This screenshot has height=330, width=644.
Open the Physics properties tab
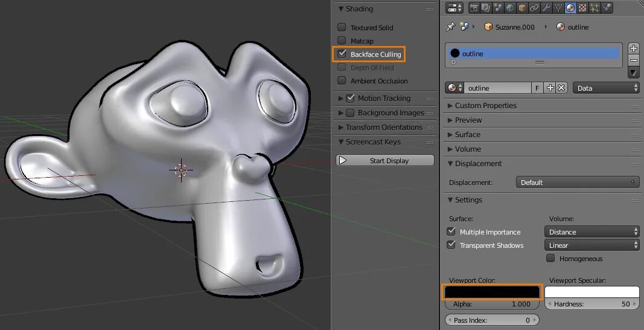(606, 7)
